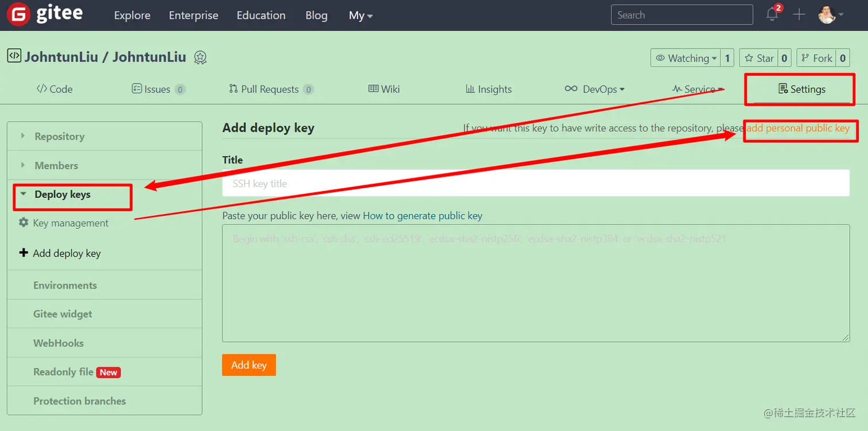The image size is (868, 431).
Task: Switch to the Issues tab
Action: [158, 89]
